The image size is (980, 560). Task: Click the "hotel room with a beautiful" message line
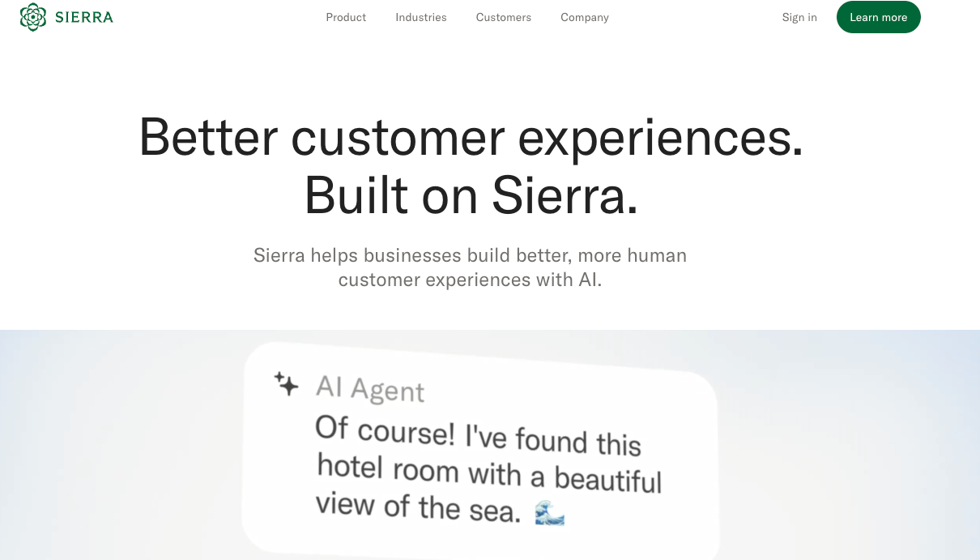(x=489, y=472)
